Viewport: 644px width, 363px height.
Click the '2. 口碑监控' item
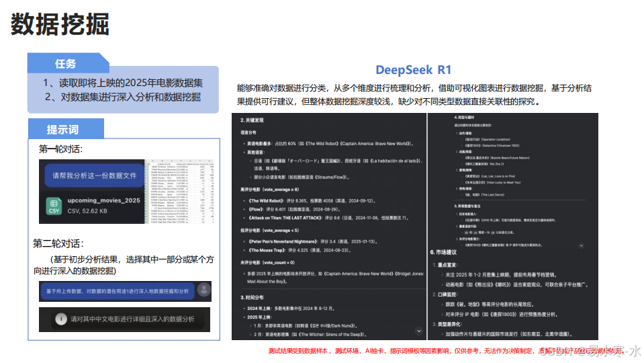coord(445,294)
